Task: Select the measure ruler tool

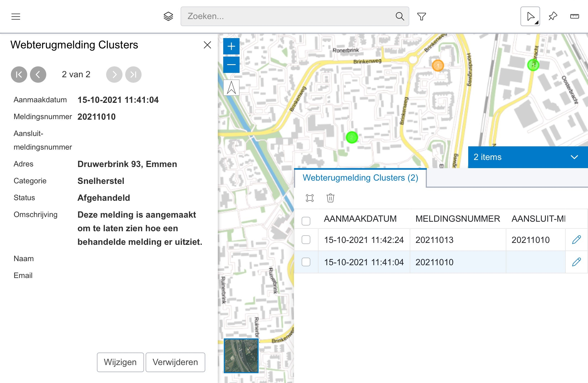Action: 574,16
